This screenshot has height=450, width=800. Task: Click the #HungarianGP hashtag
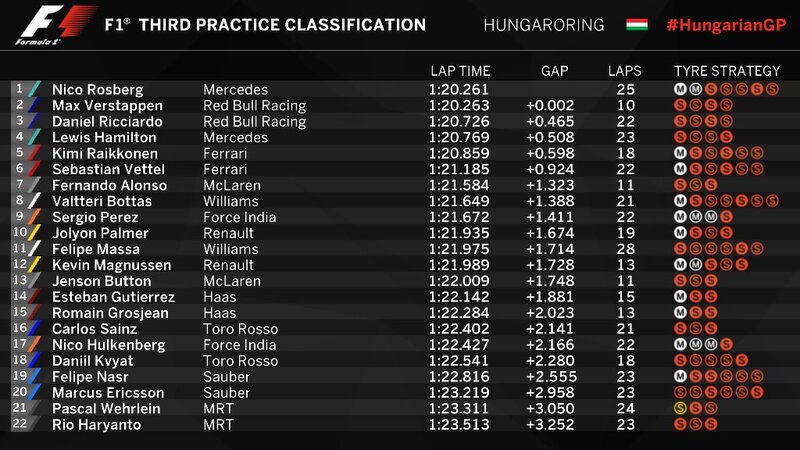click(722, 25)
